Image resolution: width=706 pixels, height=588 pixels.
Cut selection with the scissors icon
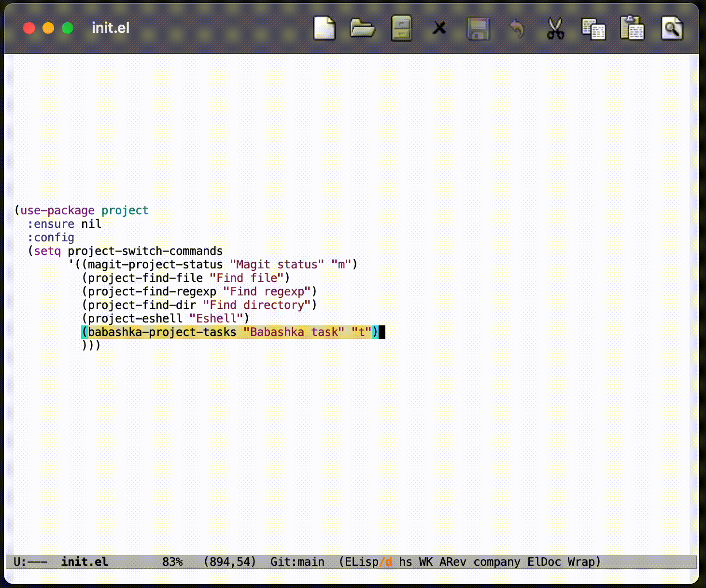click(556, 28)
